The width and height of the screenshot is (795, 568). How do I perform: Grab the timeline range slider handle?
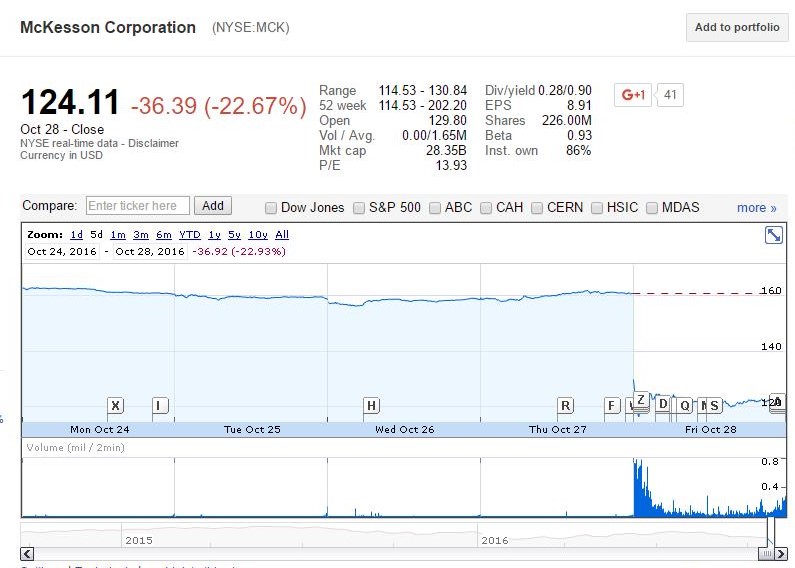click(768, 553)
